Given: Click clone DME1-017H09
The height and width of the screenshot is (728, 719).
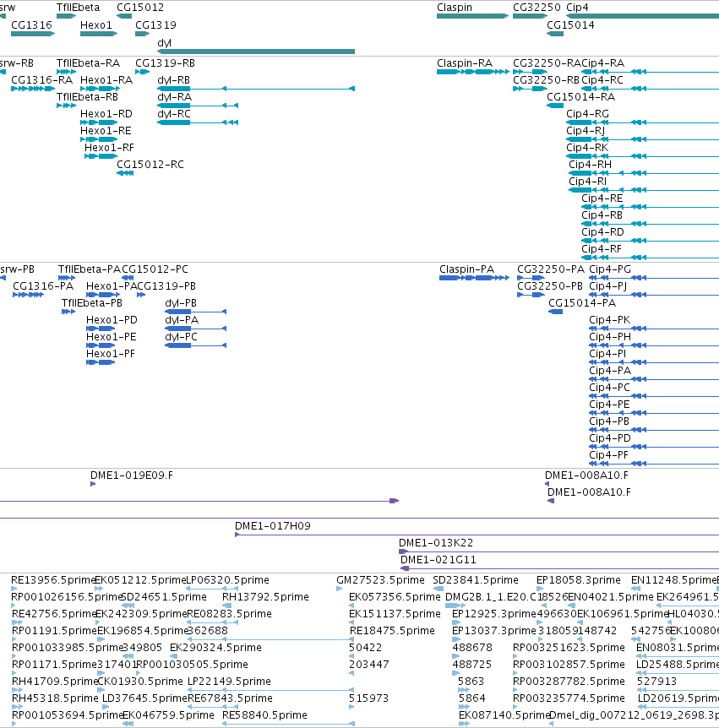Looking at the screenshot, I should [x=477, y=535].
